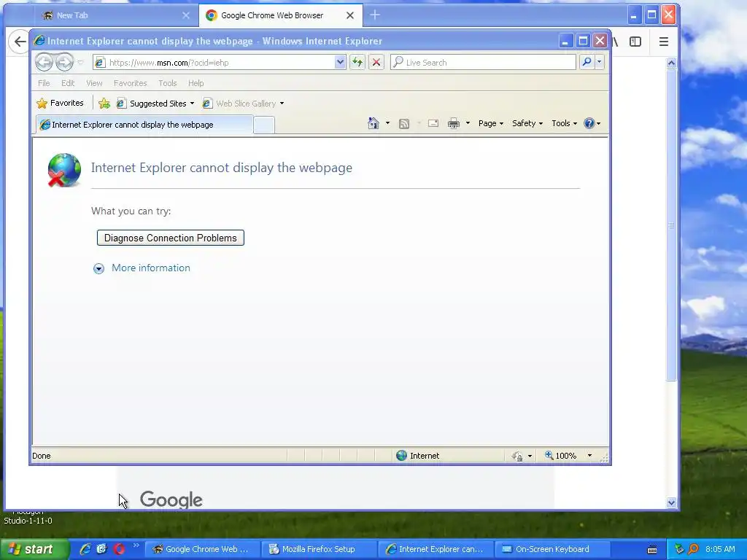Select the 'Internet Explorer cannot display' tab
747x560 pixels.
(x=144, y=125)
